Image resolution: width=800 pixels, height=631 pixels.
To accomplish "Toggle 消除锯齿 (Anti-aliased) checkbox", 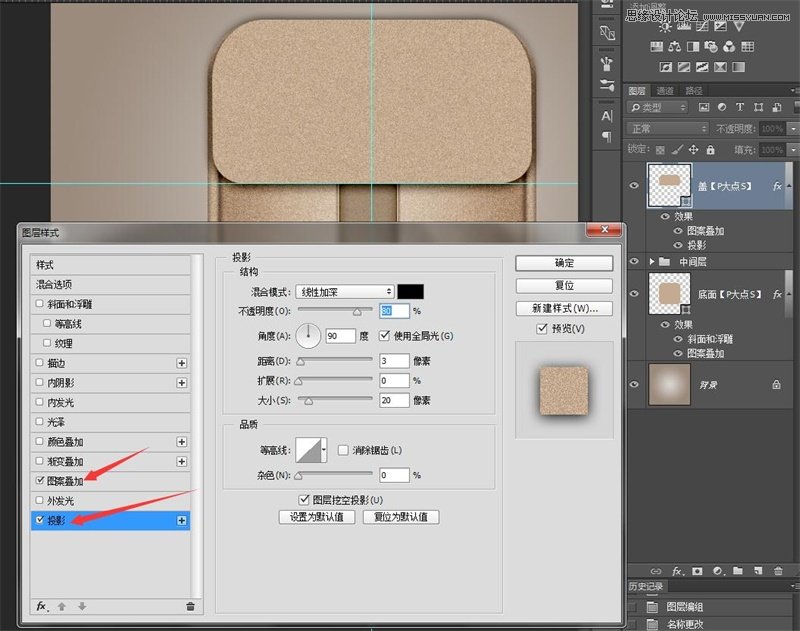I will [x=343, y=450].
